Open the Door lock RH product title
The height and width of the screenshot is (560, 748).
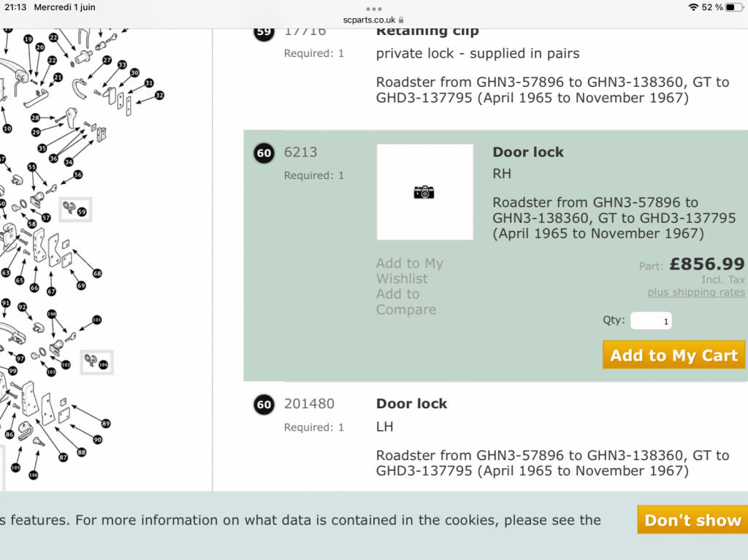click(528, 152)
